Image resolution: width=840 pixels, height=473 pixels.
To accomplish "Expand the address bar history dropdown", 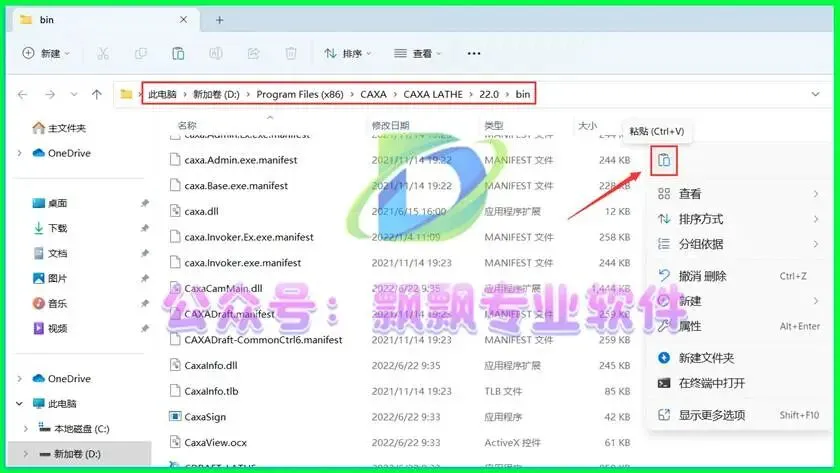I will pyautogui.click(x=815, y=95).
